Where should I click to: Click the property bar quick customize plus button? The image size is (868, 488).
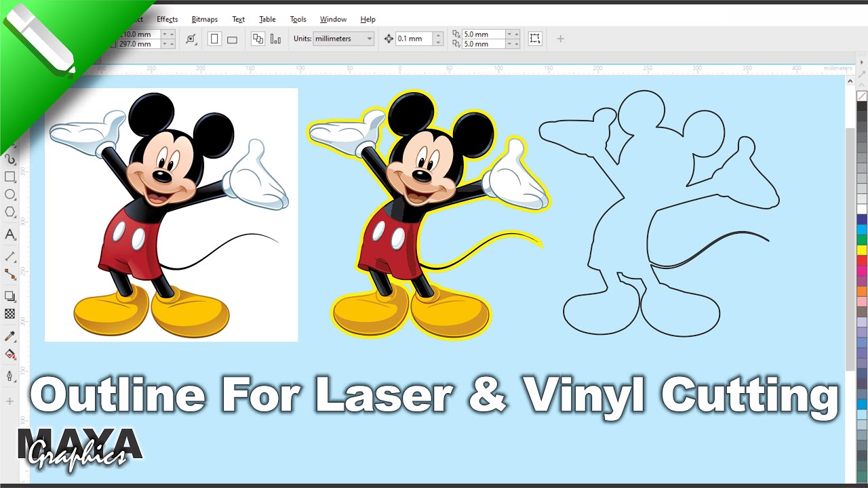560,39
